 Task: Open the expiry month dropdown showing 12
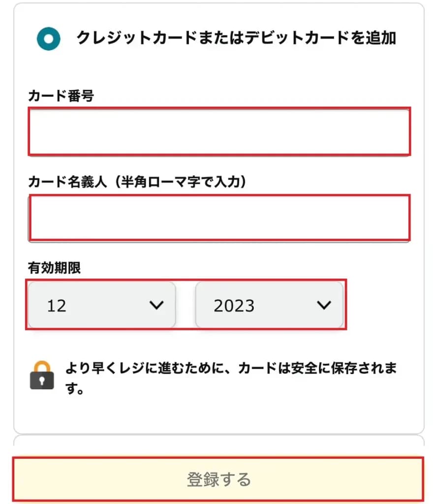coord(102,305)
